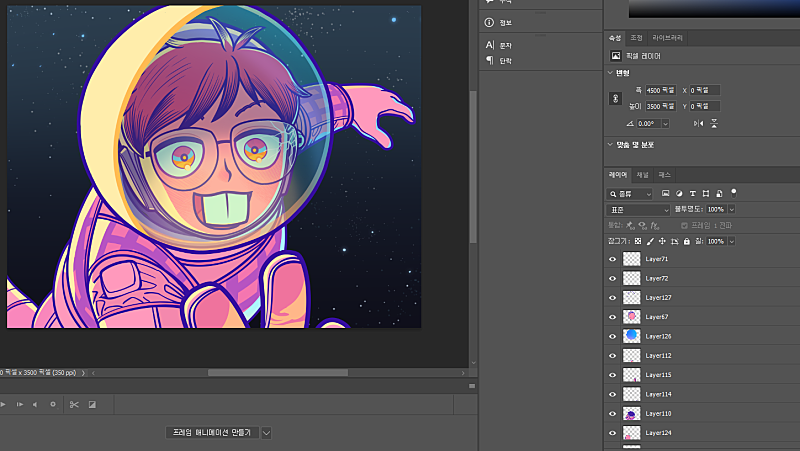The image size is (800, 451).
Task: Click the width (폭) input field
Action: (661, 90)
